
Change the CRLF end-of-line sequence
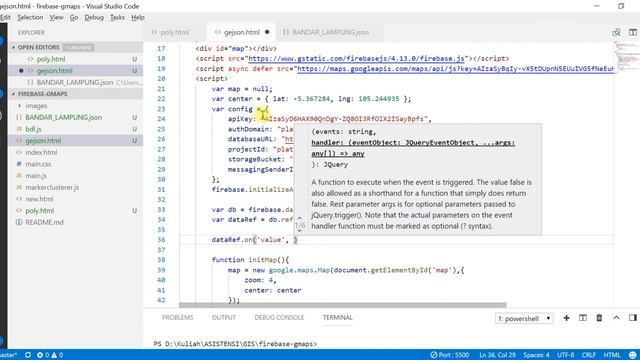click(589, 355)
